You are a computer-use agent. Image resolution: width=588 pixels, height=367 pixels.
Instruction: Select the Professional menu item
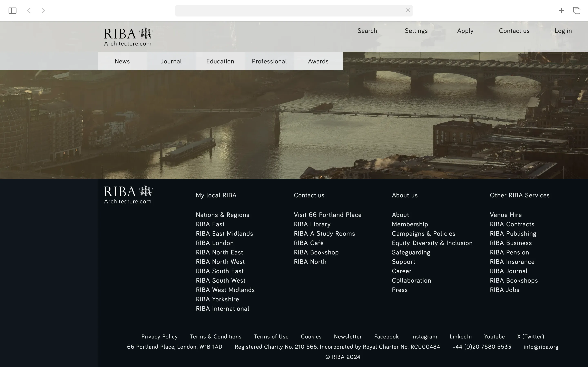click(269, 61)
